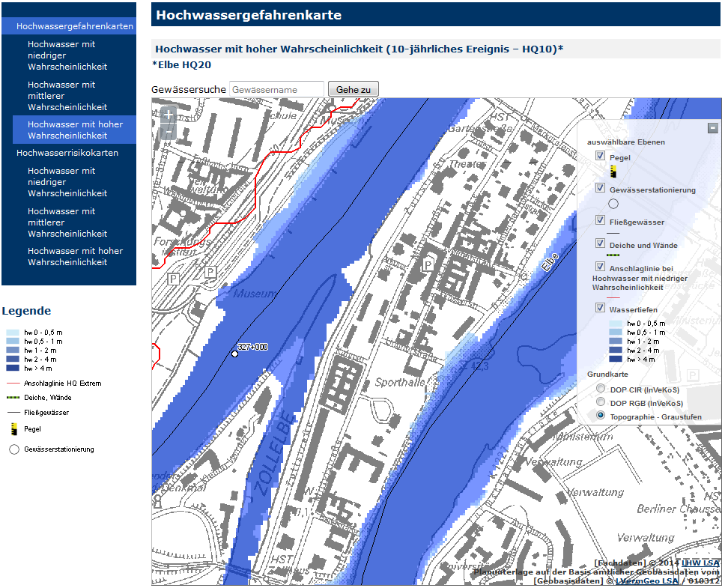
Task: Zoom in on the map with plus button
Action: [168, 115]
